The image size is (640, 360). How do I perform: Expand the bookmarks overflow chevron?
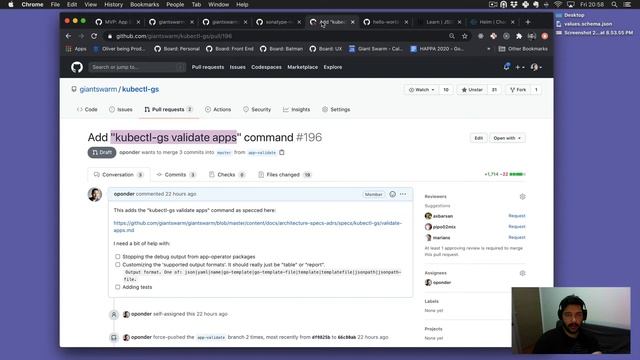pos(489,49)
